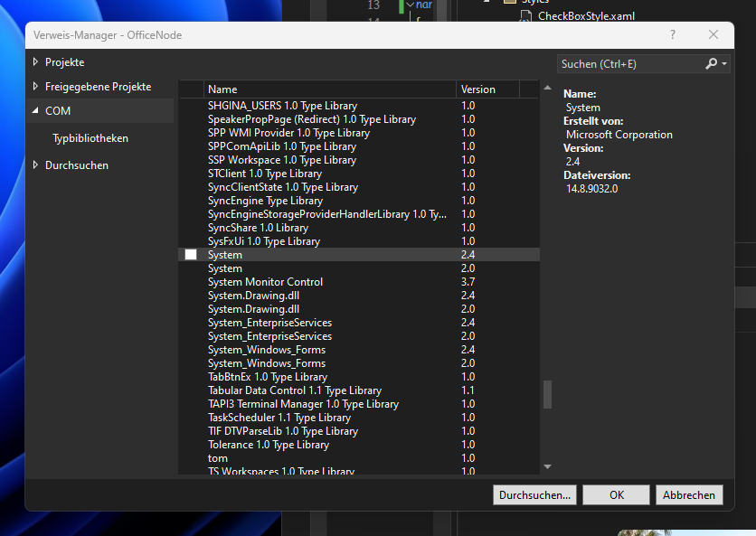Select SyncEngine Type Library row

point(359,200)
